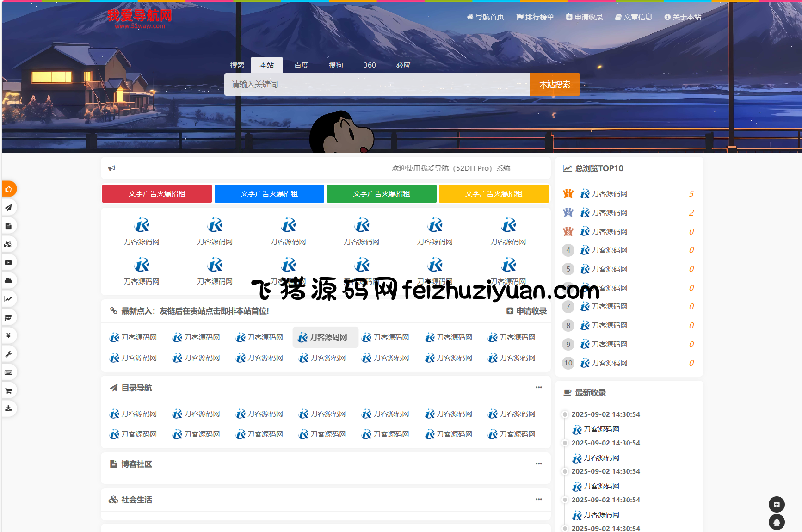Click the www.52waw.com URL under the logo
Image resolution: width=802 pixels, height=532 pixels.
[x=140, y=26]
